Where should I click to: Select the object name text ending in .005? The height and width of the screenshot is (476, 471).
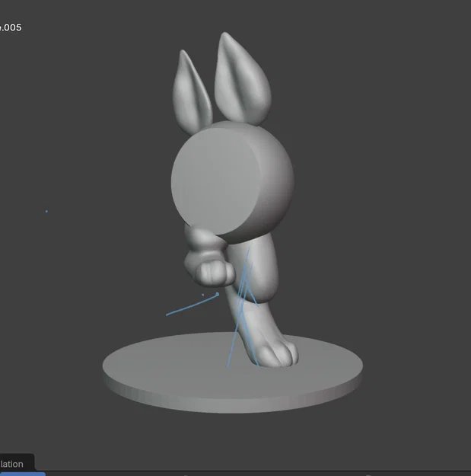[11, 27]
